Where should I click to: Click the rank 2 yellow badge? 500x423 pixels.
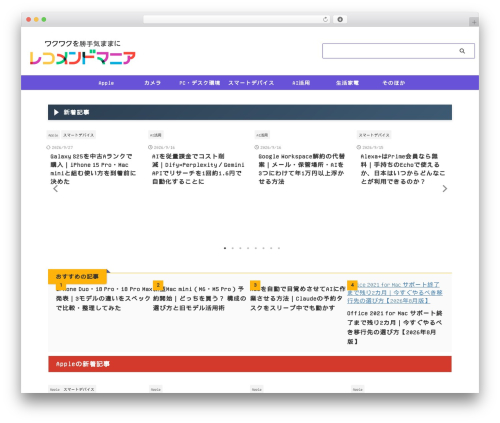tap(158, 285)
